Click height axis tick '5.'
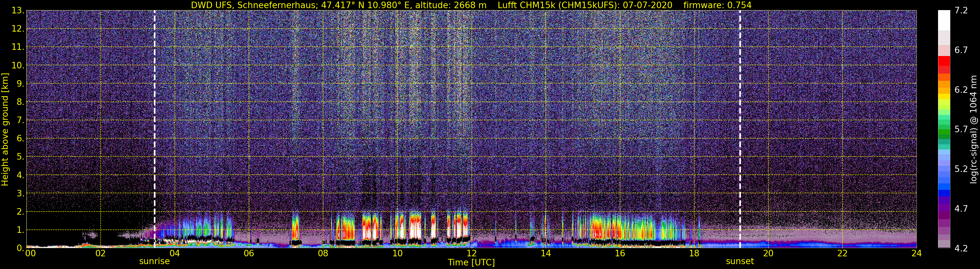This screenshot has width=980, height=269. coord(20,157)
